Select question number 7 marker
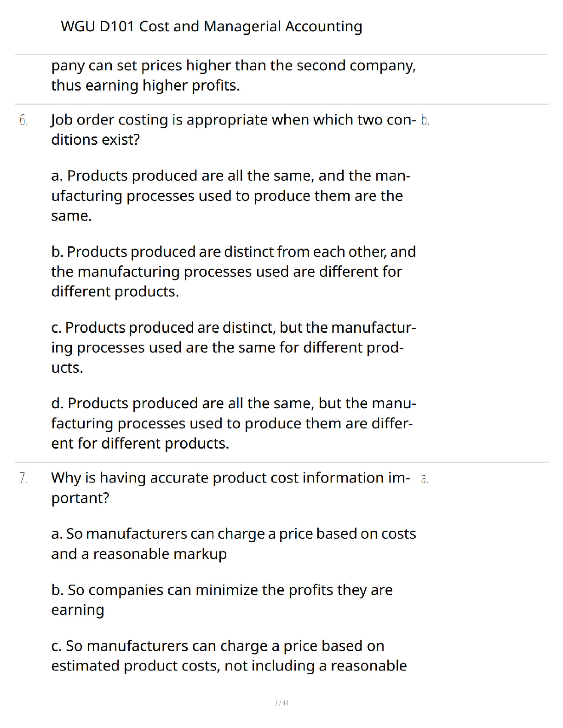 click(x=23, y=478)
